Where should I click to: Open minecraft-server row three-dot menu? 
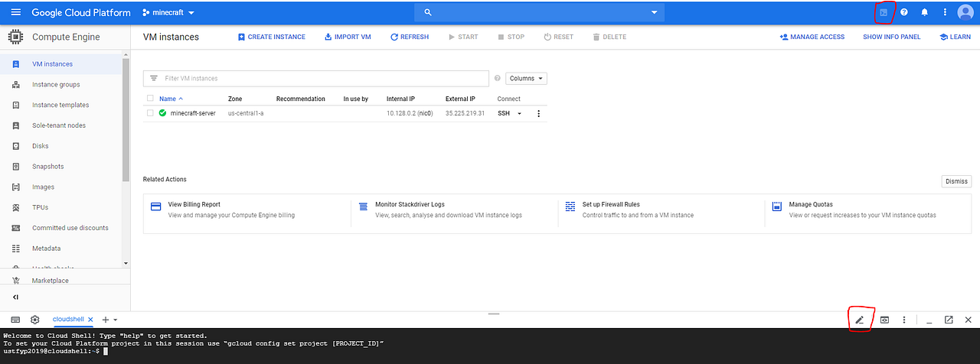[538, 113]
